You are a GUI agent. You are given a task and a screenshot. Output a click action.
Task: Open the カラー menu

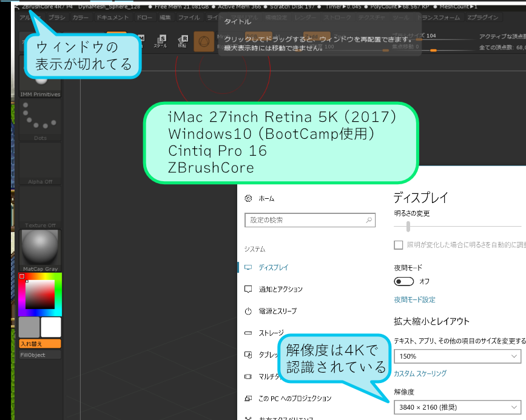pyautogui.click(x=81, y=18)
